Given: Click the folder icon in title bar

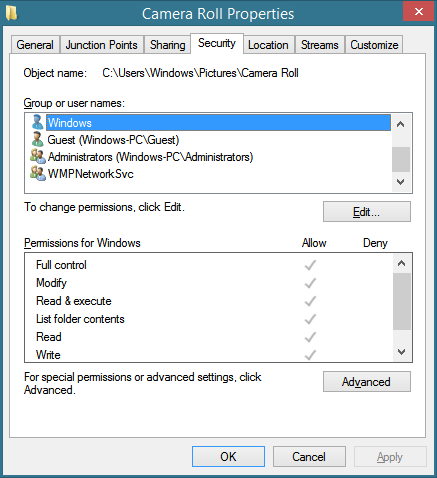Looking at the screenshot, I should (12, 13).
